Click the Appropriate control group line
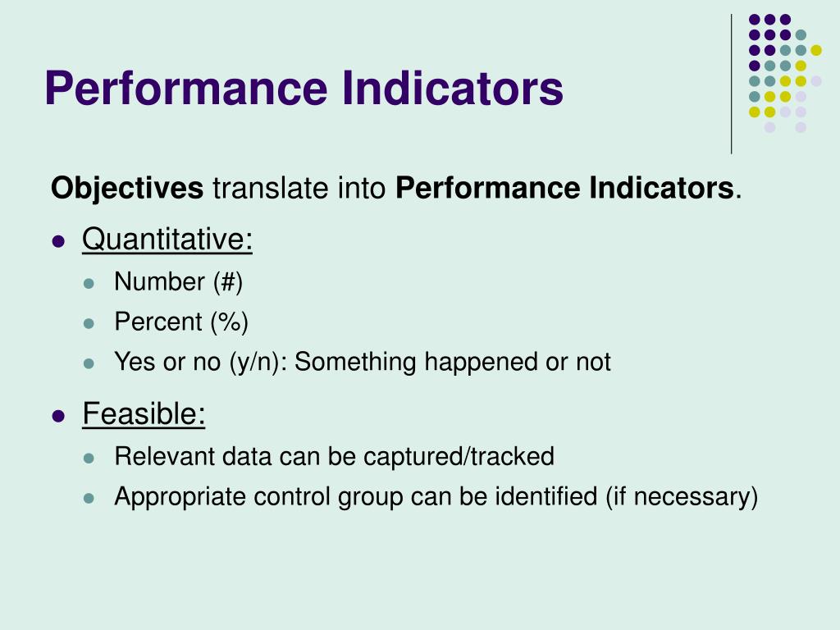The height and width of the screenshot is (630, 840). (x=436, y=496)
